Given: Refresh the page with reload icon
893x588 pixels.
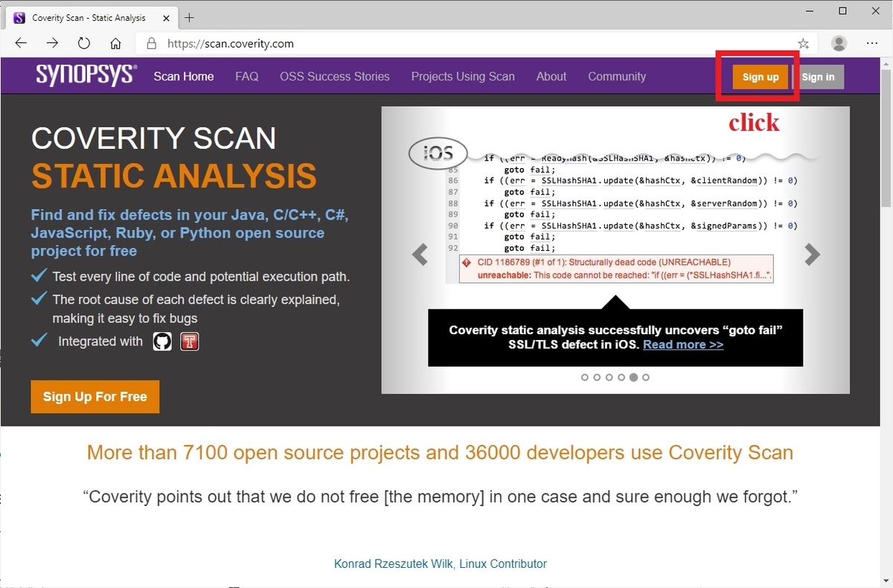Looking at the screenshot, I should click(x=84, y=43).
